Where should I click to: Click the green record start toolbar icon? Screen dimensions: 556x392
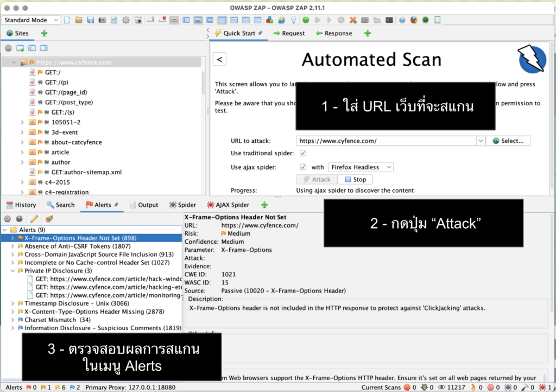point(306,20)
